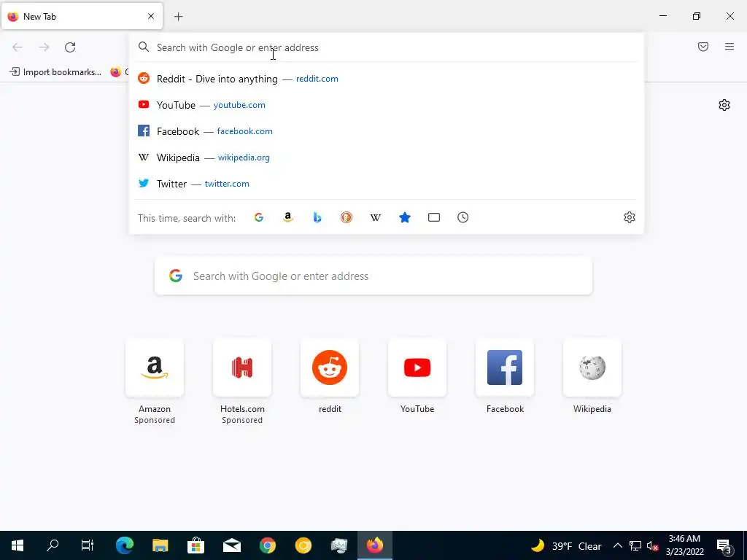Image resolution: width=747 pixels, height=560 pixels.
Task: Select the New Tab tab
Action: (82, 16)
